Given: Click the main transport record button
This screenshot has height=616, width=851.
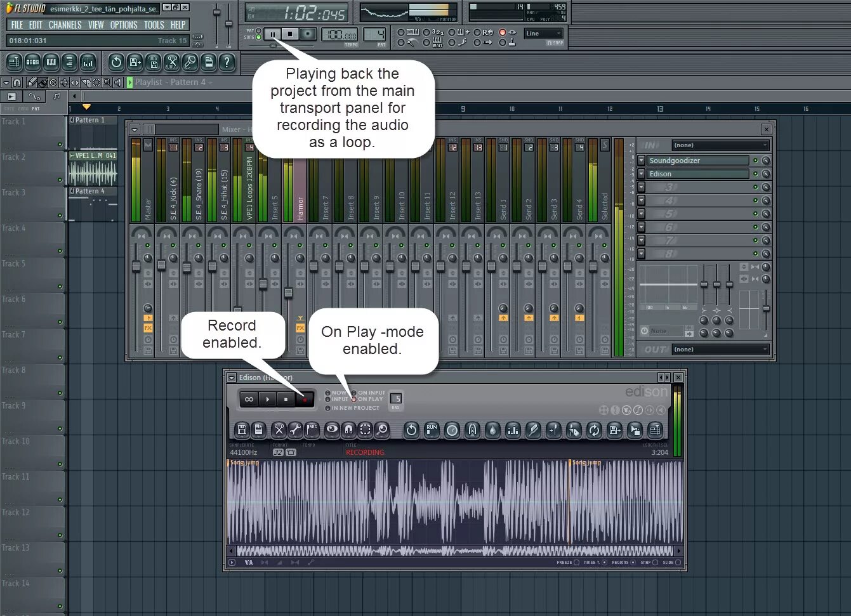Looking at the screenshot, I should [x=308, y=34].
